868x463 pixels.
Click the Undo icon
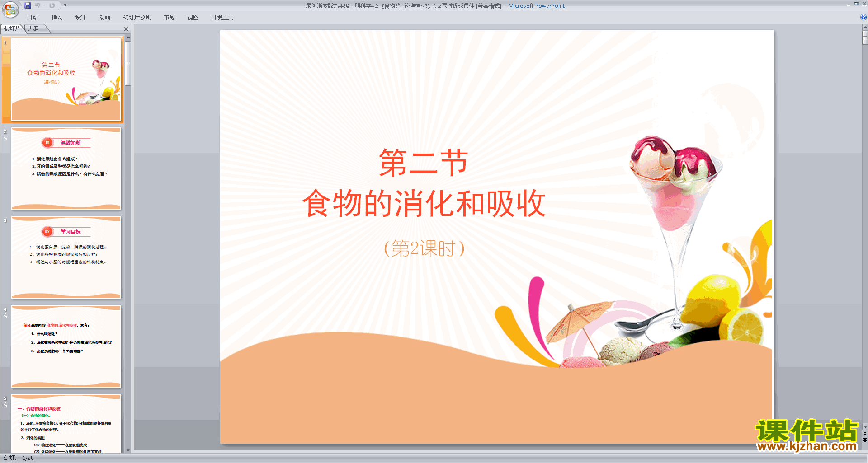tap(38, 5)
